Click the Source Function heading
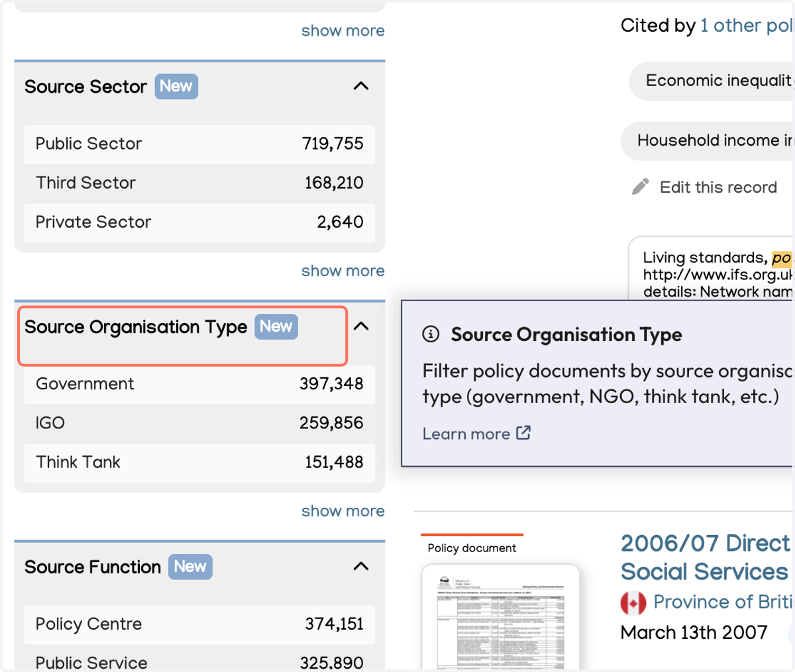 coord(93,567)
